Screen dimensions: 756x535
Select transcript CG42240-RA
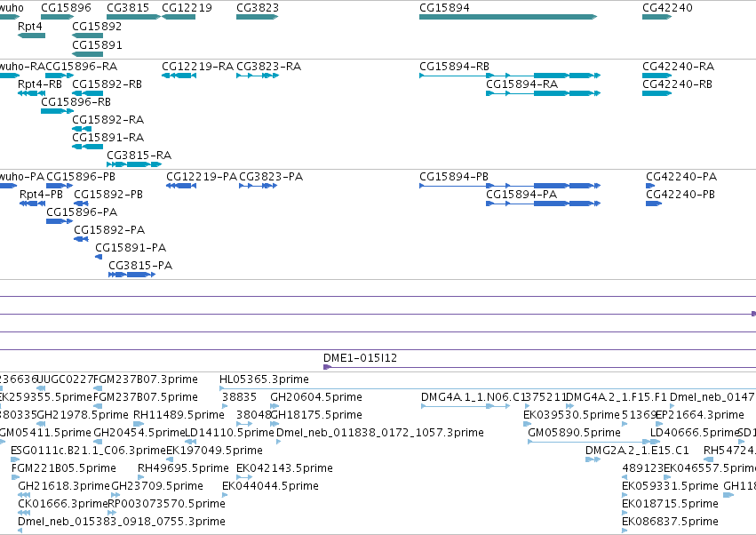[x=657, y=76]
